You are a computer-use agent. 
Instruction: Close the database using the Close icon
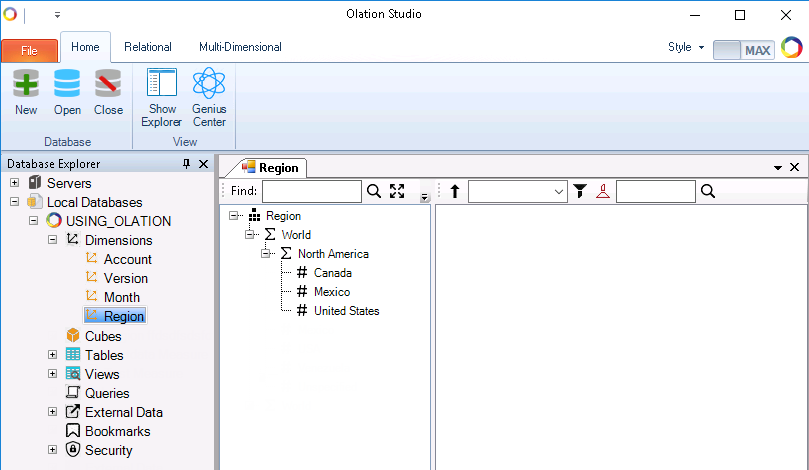coord(108,85)
